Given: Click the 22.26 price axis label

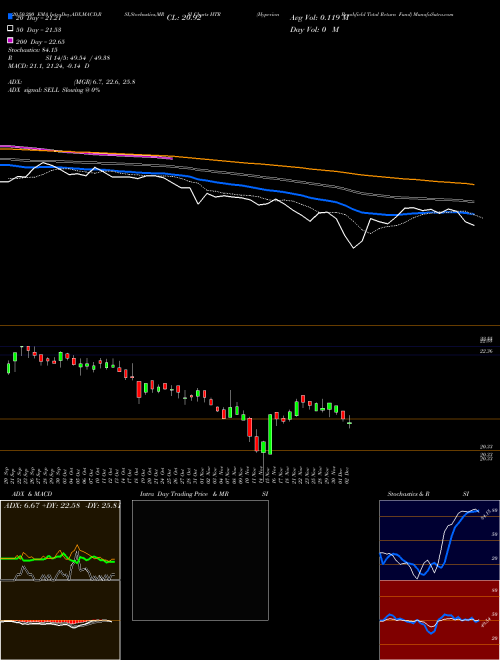Looking at the screenshot, I should (x=486, y=351).
